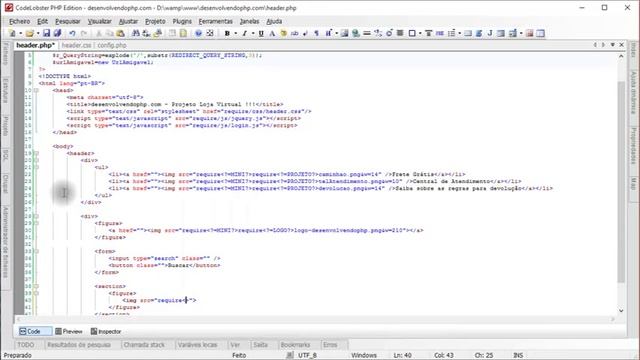Click the UTF_8 encoding in status bar
The image size is (640, 360).
(307, 356)
